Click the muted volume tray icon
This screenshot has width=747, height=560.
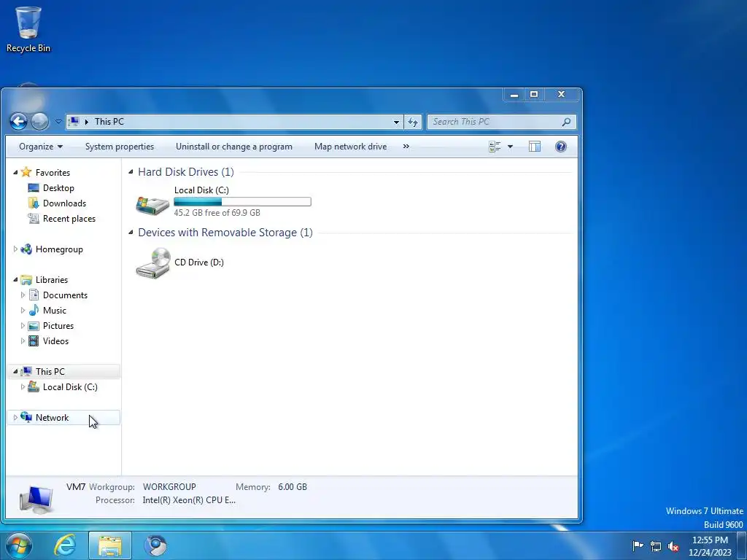673,546
